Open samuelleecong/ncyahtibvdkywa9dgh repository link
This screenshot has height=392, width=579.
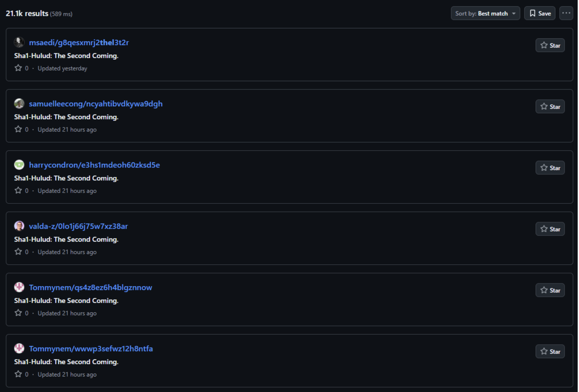[96, 104]
